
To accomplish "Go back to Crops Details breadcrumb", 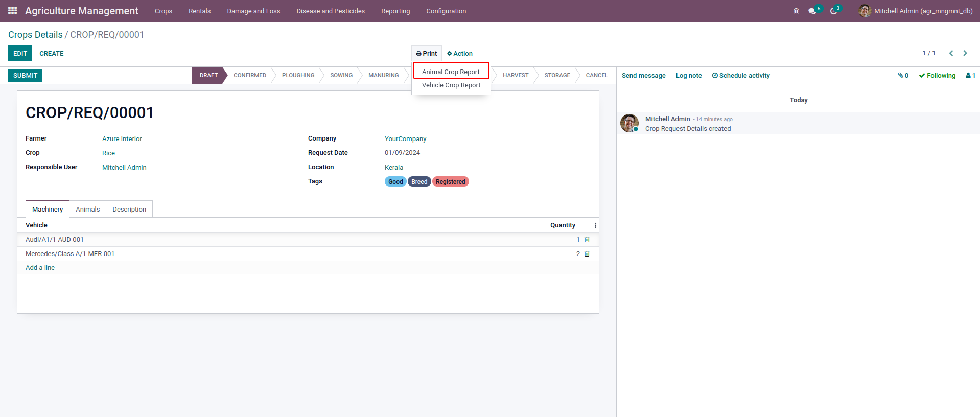I will click(x=35, y=35).
